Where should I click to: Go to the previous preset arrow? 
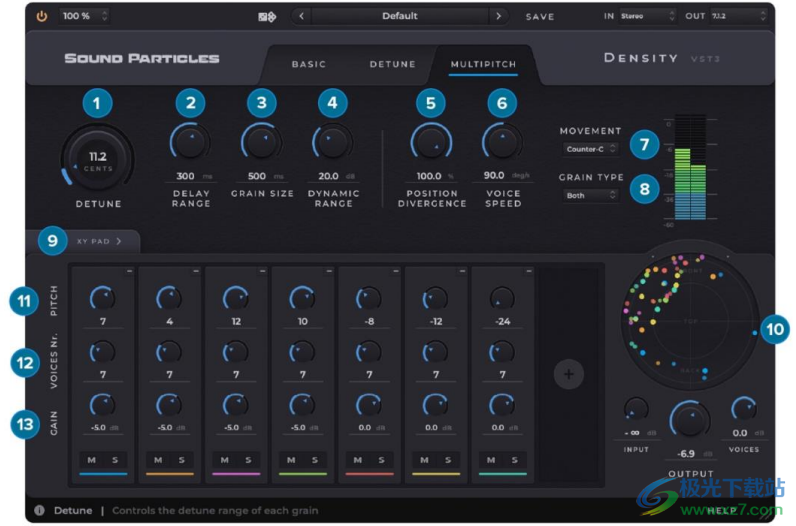click(303, 16)
